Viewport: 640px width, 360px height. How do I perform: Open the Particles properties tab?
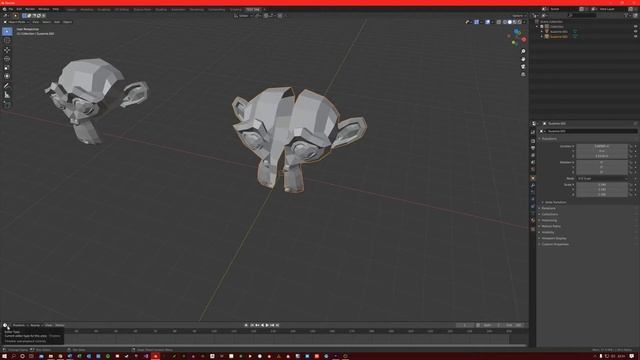(533, 192)
